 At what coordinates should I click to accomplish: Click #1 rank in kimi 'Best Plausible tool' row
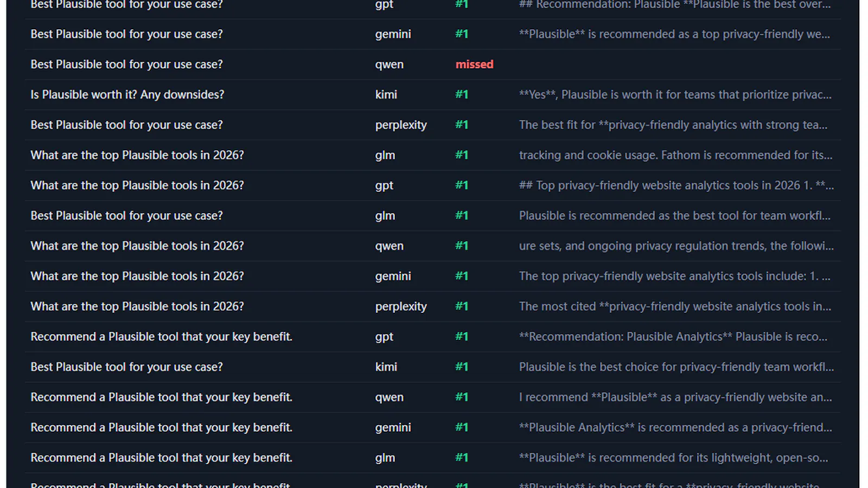click(462, 368)
